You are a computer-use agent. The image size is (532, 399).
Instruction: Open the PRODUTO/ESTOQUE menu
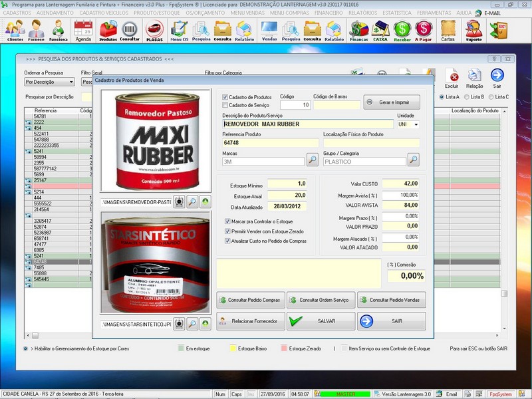(x=157, y=13)
